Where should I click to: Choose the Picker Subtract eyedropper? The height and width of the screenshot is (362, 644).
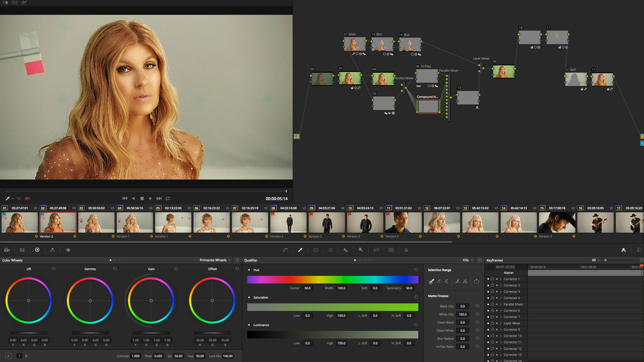[x=439, y=282]
